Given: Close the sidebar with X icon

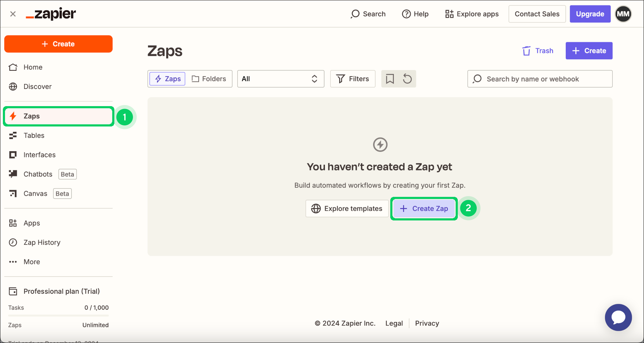Looking at the screenshot, I should pos(13,14).
